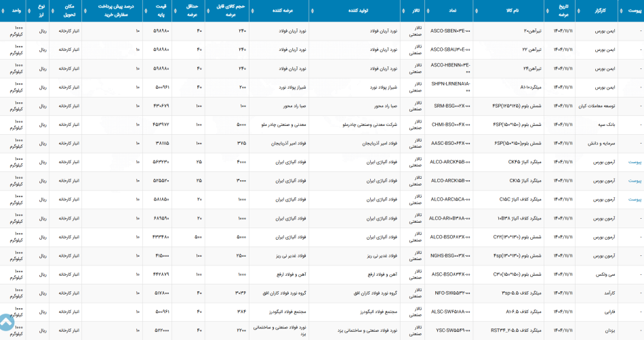This screenshot has height=340, width=644.
Task: Sort by the عرضه کننده column arrows
Action: pos(252,11)
